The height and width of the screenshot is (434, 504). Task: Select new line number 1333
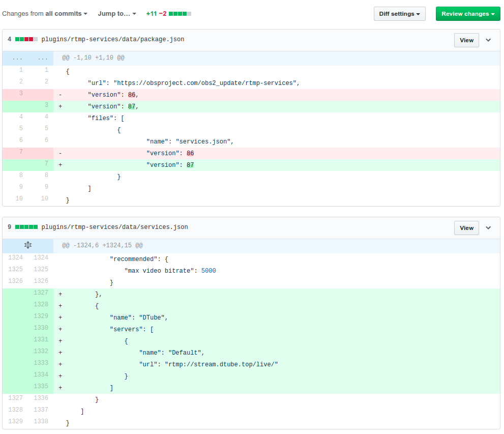pyautogui.click(x=41, y=363)
